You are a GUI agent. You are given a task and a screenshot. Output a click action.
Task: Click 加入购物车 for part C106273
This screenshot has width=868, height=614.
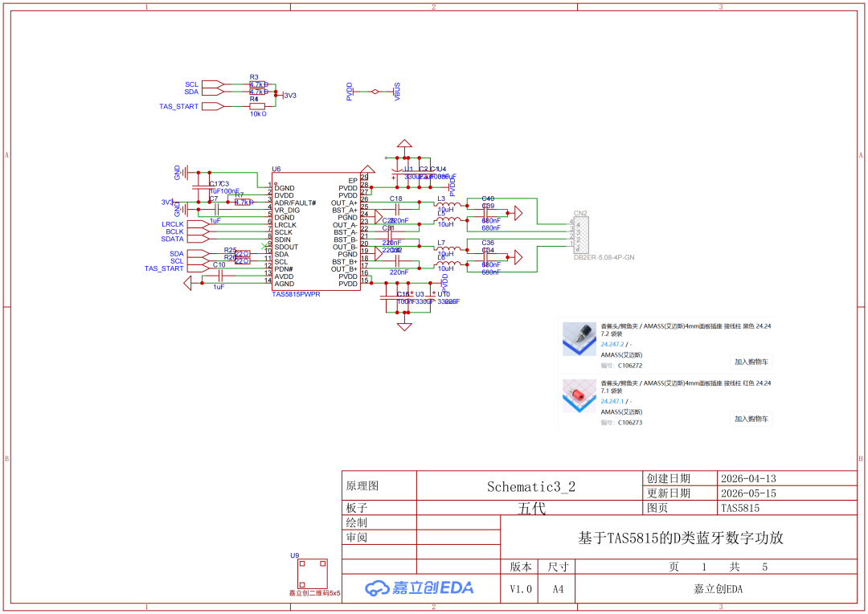[751, 419]
